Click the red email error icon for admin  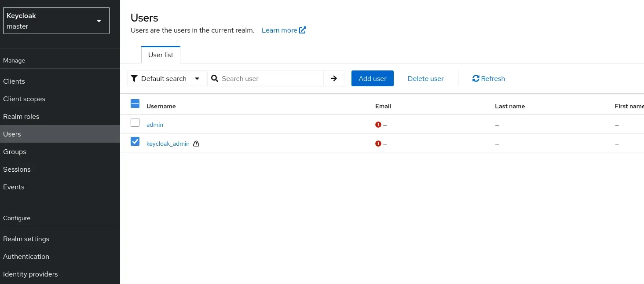pyautogui.click(x=378, y=125)
